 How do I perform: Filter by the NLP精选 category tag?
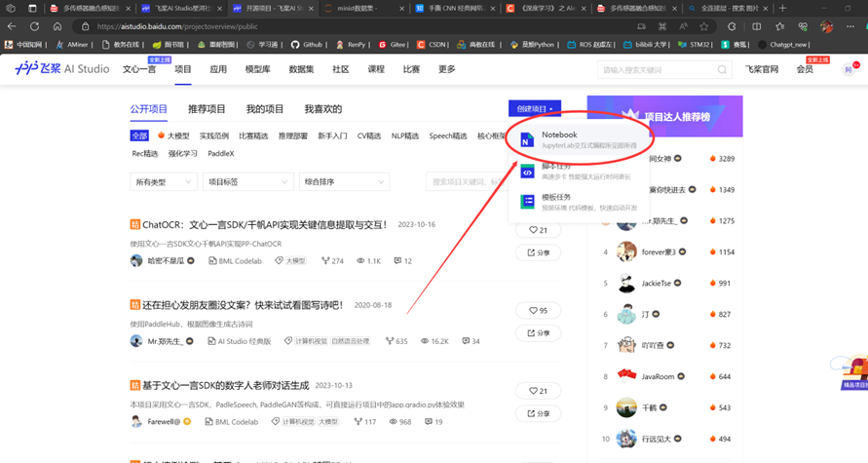(x=404, y=135)
